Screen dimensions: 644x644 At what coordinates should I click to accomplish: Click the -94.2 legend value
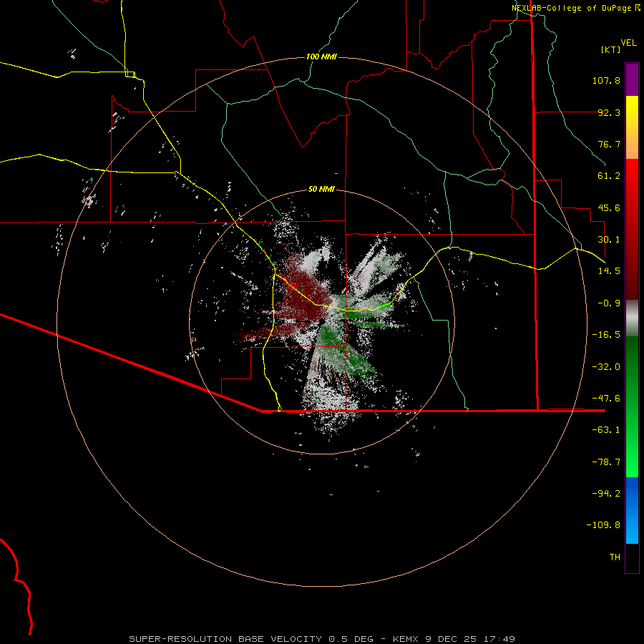click(x=606, y=494)
